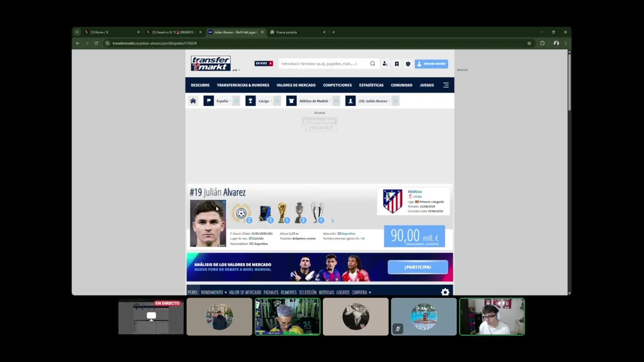The image size is (644, 362).
Task: Switch to the LOGROS tab
Action: pyautogui.click(x=343, y=293)
